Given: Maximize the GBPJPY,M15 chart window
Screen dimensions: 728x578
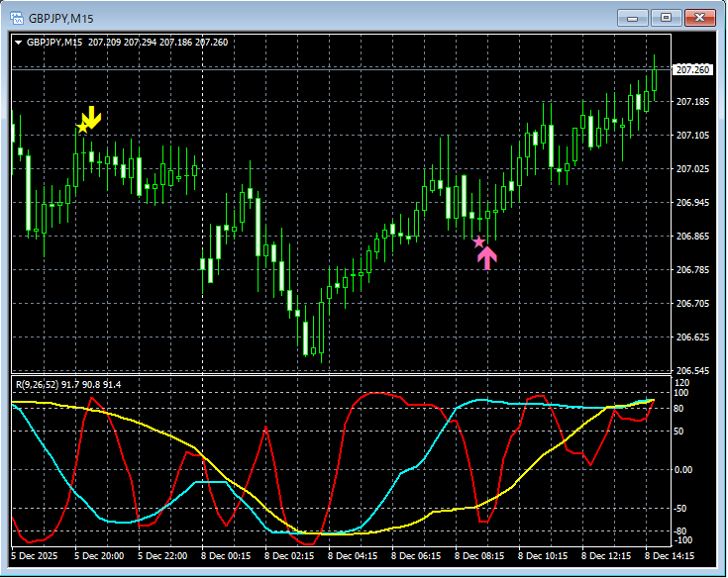Looking at the screenshot, I should [x=666, y=18].
